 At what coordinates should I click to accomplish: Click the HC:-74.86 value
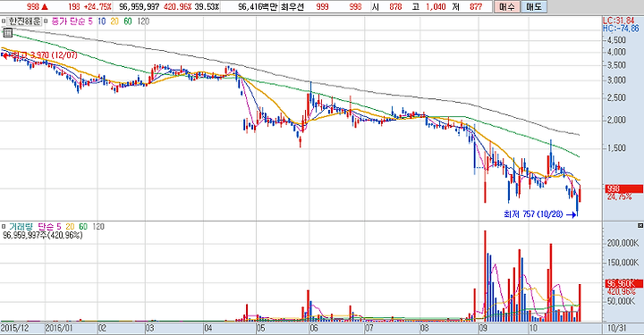tap(621, 29)
